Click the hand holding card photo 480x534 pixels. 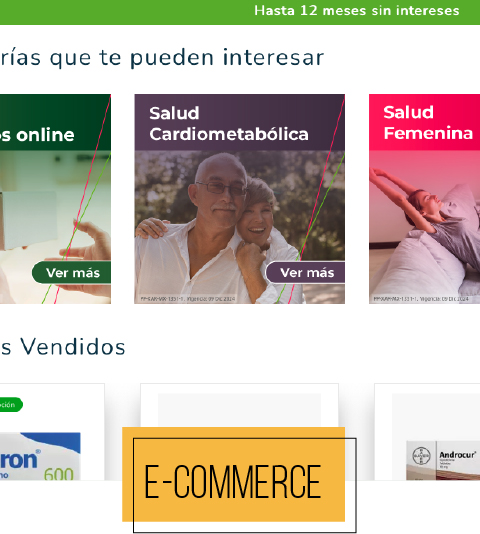pyautogui.click(x=55, y=227)
